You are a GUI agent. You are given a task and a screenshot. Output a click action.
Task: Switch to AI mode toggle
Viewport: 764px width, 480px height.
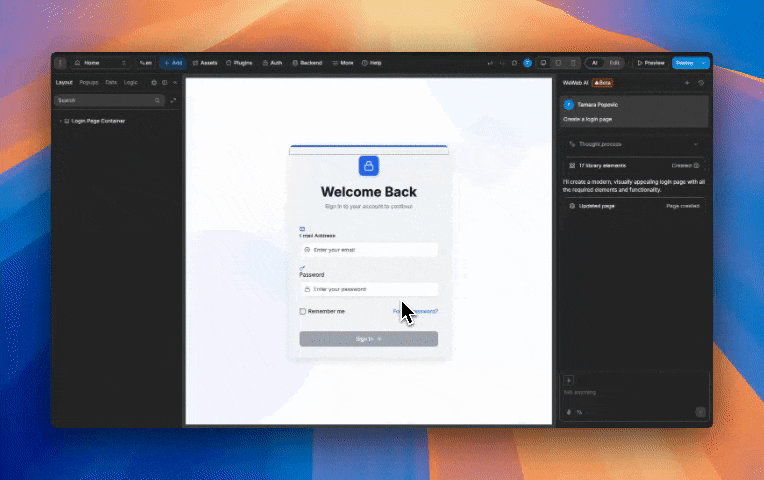click(x=594, y=63)
